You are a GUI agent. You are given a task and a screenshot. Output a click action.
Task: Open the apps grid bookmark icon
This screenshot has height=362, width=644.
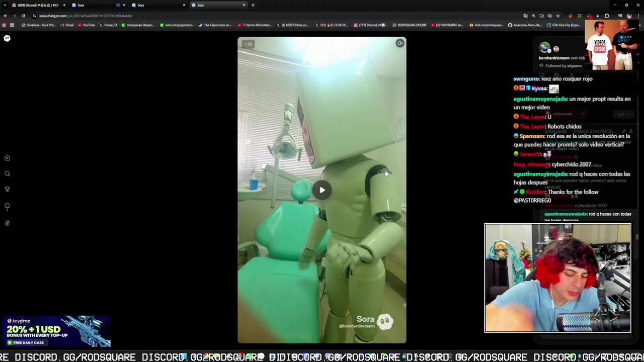point(12,25)
